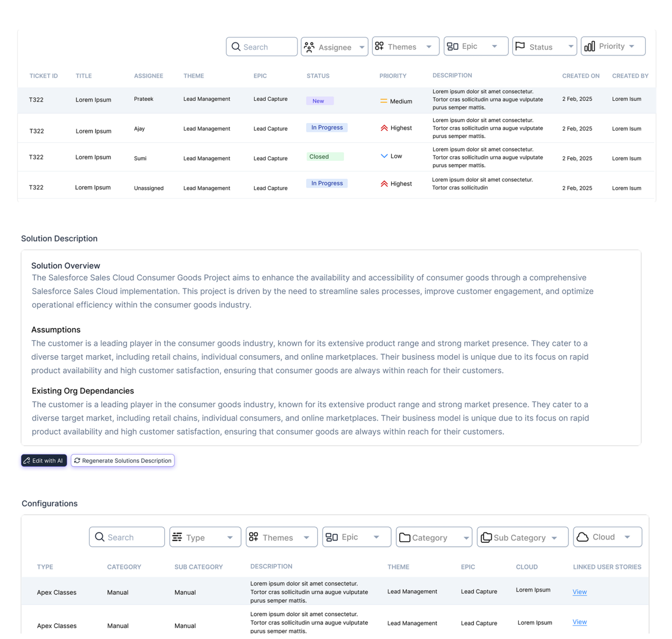
Task: Click the Cloud icon in Configurations filters
Action: coord(582,537)
